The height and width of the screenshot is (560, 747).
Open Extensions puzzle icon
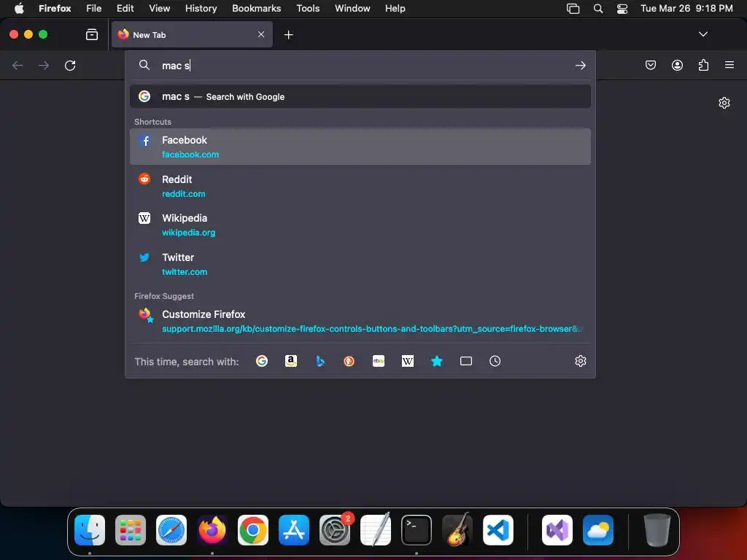(x=703, y=65)
